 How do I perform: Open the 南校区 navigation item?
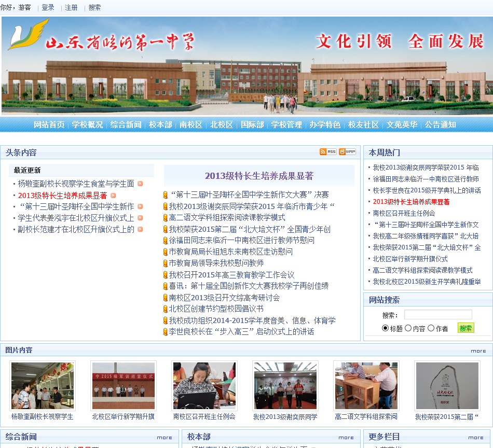coord(191,125)
